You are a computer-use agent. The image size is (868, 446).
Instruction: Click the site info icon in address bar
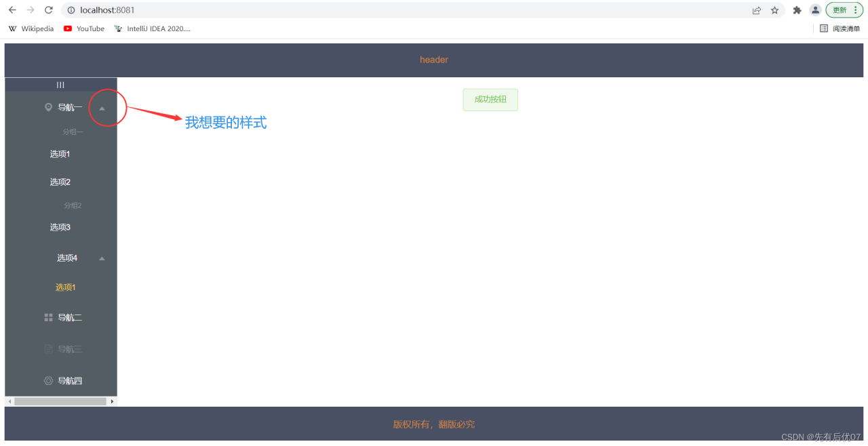pyautogui.click(x=71, y=10)
